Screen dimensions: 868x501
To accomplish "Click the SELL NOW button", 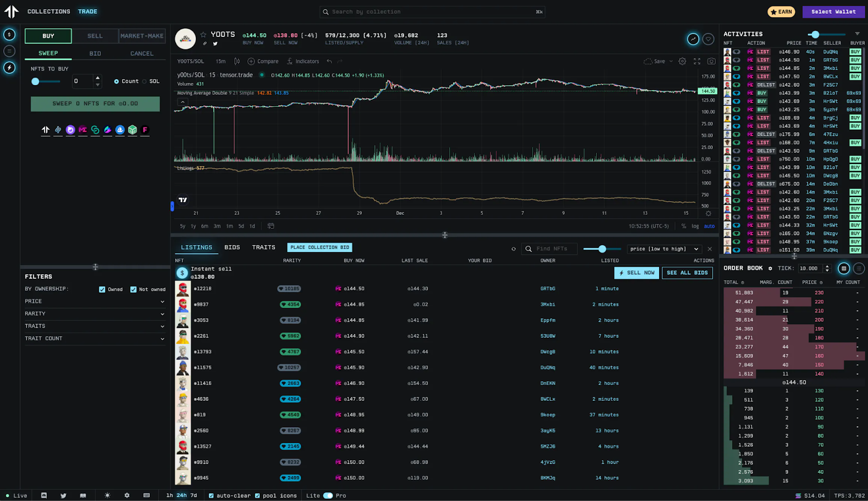I will [637, 273].
